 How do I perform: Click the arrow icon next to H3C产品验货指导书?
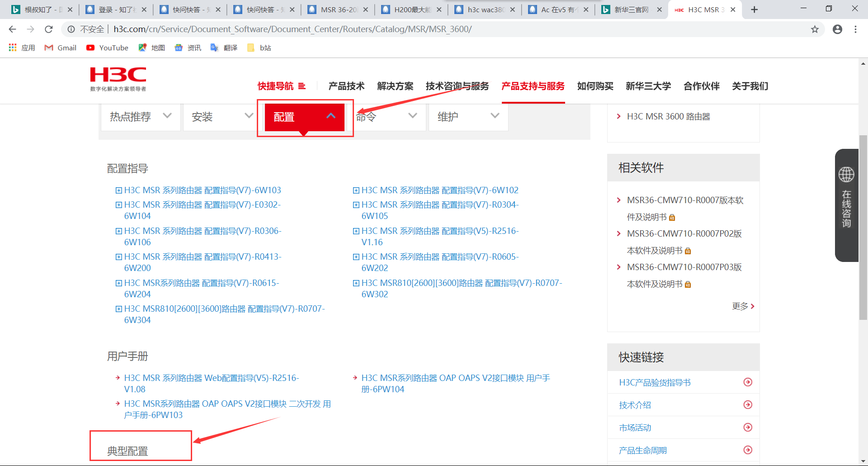[x=748, y=382]
